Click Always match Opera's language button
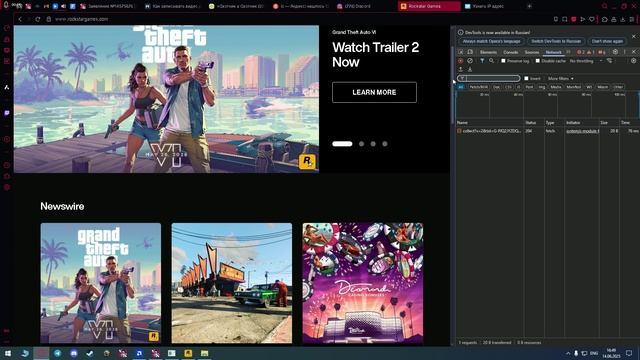 (491, 41)
